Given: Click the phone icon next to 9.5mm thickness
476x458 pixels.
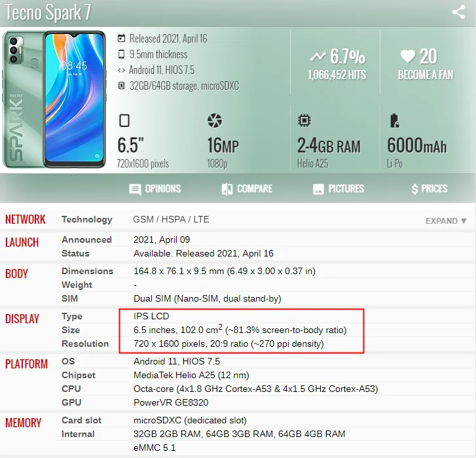Looking at the screenshot, I should pyautogui.click(x=121, y=54).
